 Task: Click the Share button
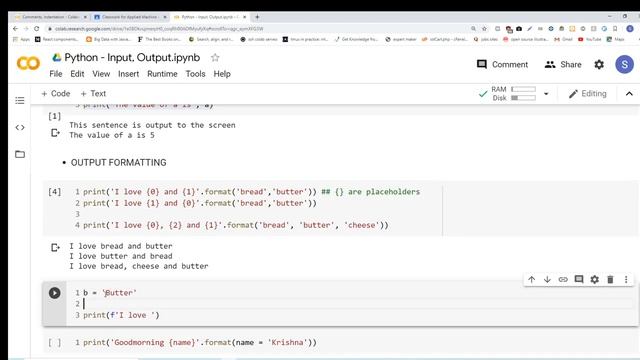pyautogui.click(x=563, y=64)
